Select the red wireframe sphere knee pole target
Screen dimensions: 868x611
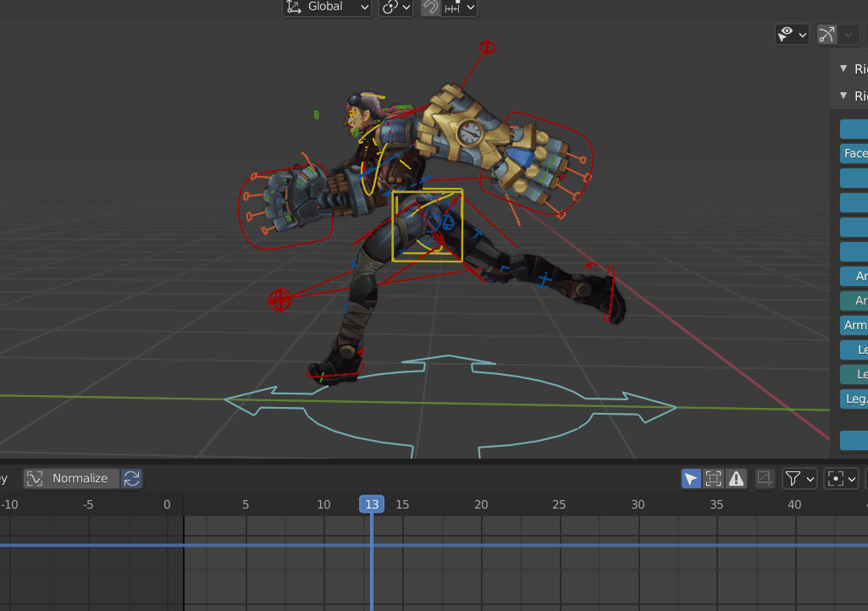279,300
